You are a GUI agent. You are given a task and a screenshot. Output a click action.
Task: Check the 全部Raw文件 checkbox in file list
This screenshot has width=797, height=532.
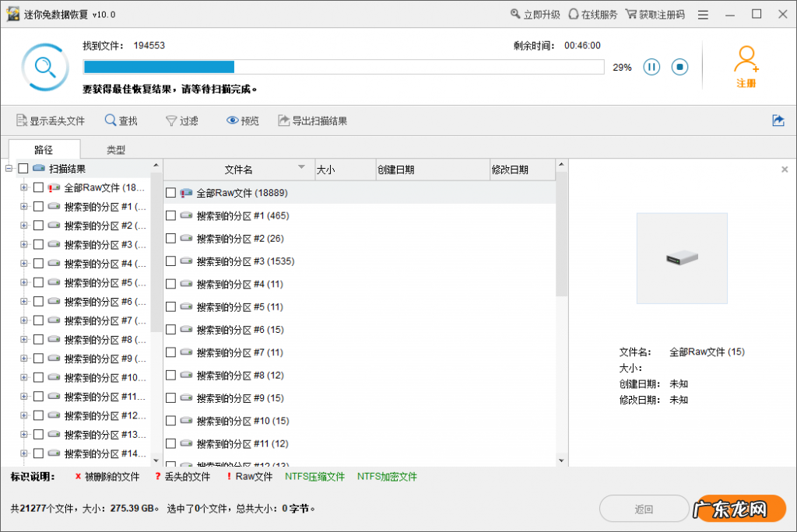pos(171,191)
